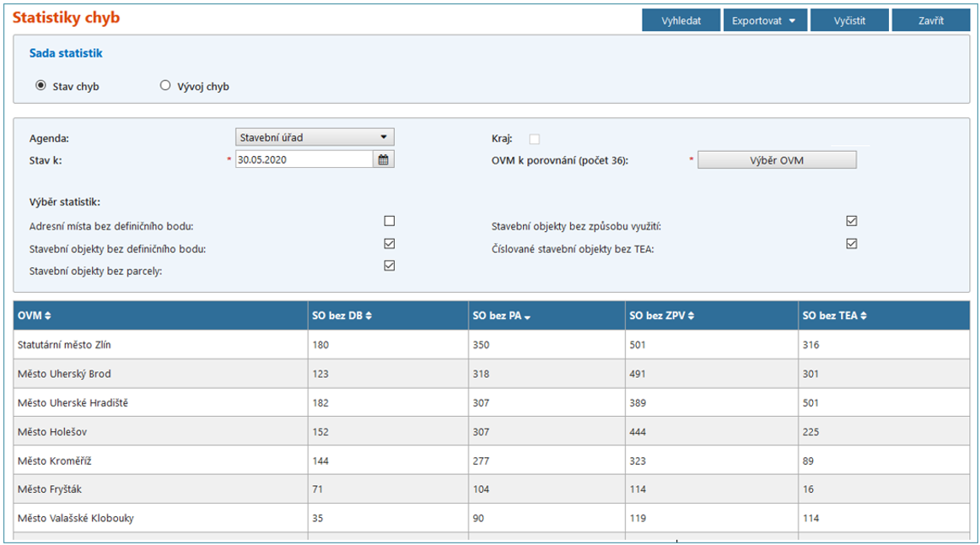The height and width of the screenshot is (545, 980).
Task: Open the Agenda dropdown Stavební úřad
Action: [x=314, y=138]
